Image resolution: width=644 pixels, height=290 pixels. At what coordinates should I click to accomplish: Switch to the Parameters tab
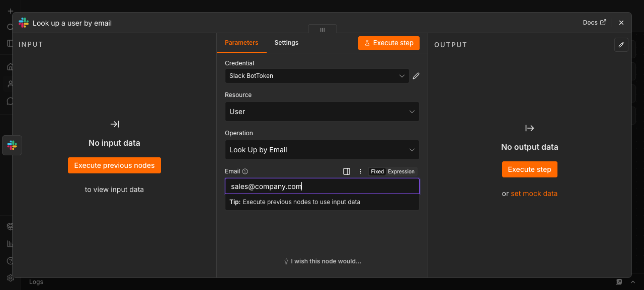(x=242, y=43)
